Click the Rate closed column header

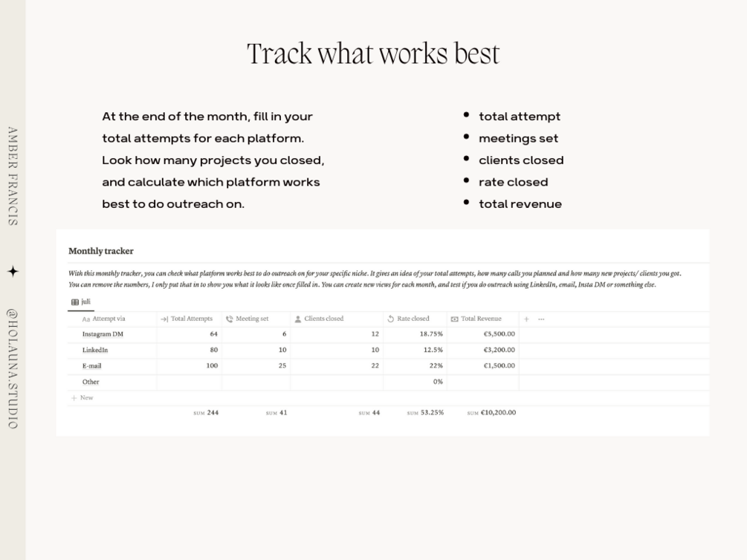coord(413,319)
